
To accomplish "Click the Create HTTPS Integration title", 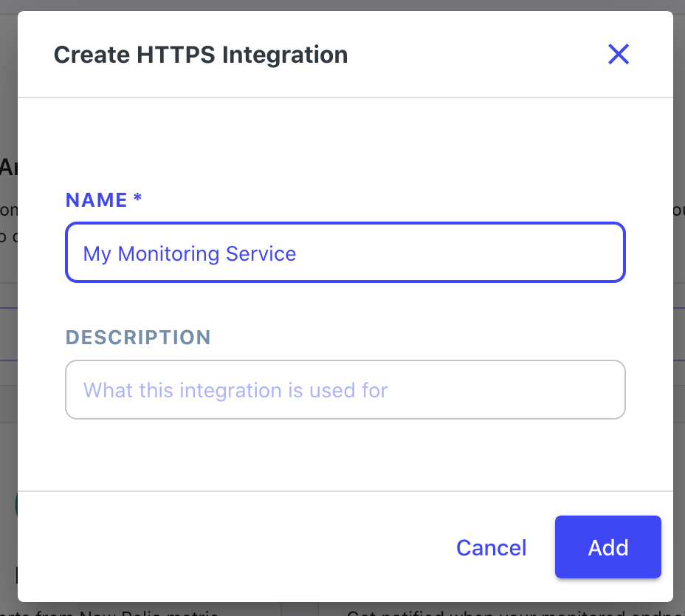I will 201,55.
